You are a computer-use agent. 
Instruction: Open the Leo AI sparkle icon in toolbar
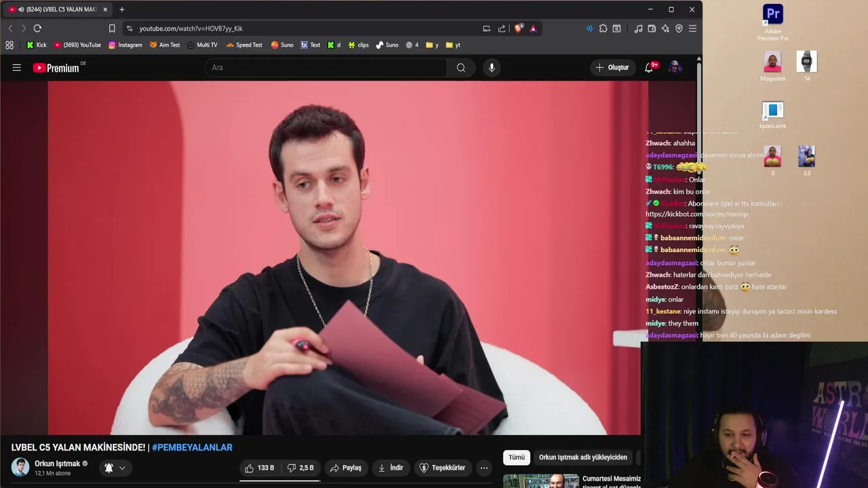coord(665,28)
